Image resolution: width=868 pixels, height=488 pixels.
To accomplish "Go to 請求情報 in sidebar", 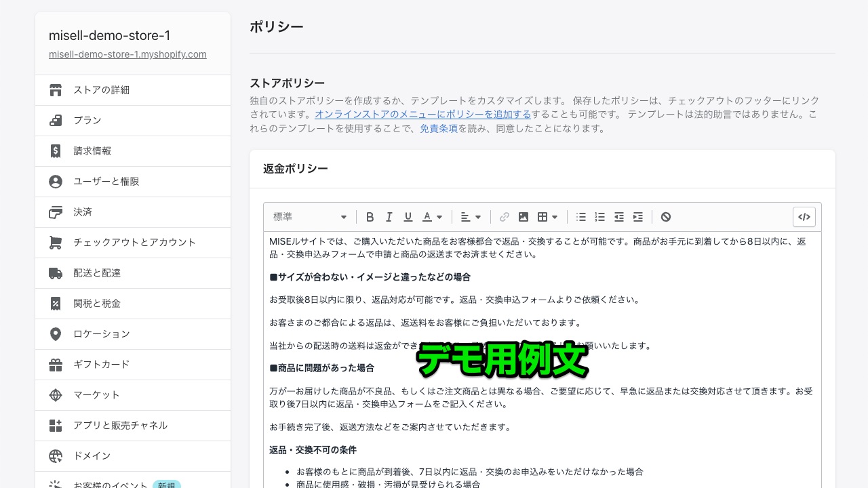I will pos(133,151).
